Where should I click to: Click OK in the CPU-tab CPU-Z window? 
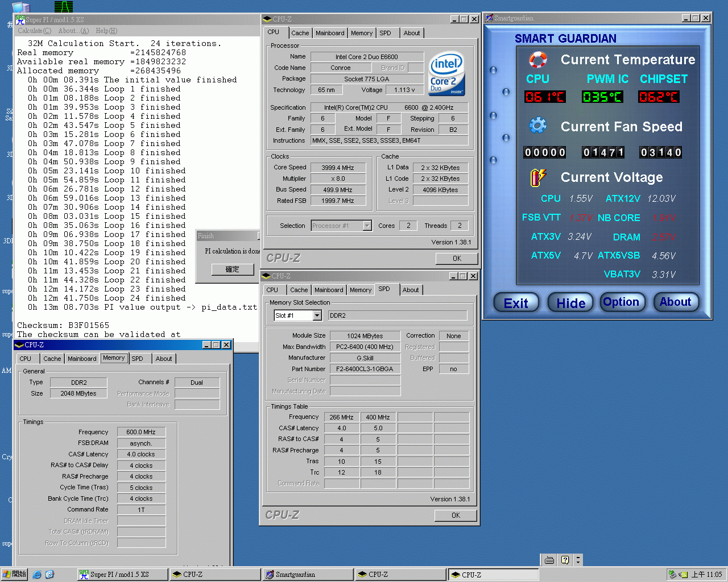point(457,259)
